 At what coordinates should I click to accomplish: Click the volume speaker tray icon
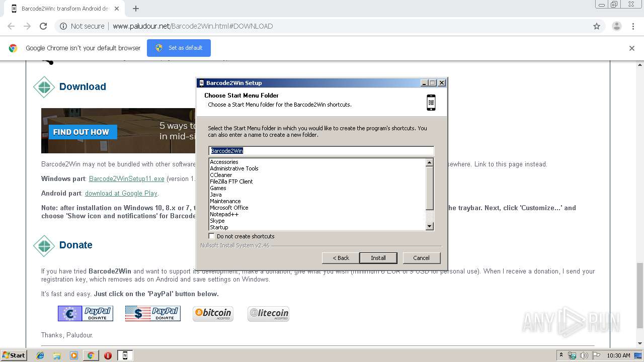584,355
